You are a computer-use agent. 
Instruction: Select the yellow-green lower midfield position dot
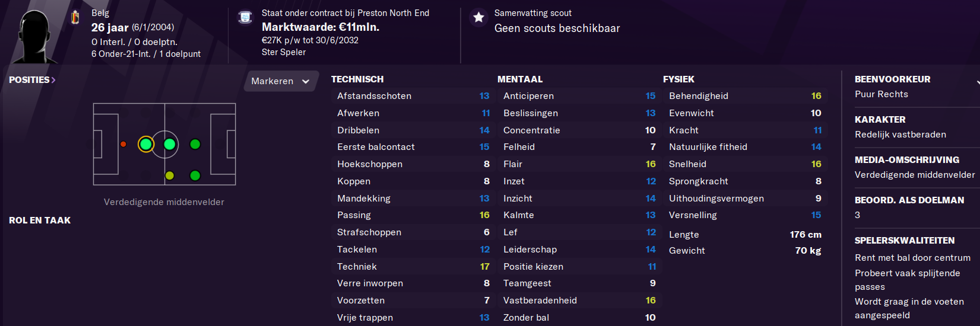170,175
